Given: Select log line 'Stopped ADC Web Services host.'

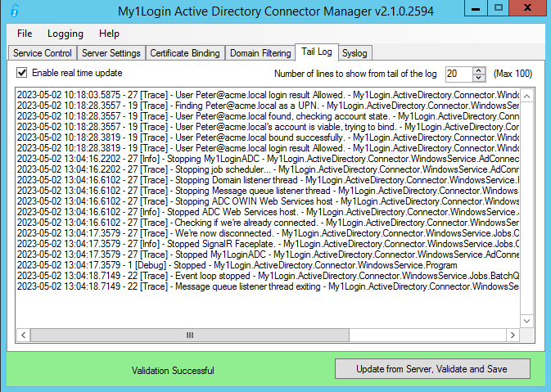Looking at the screenshot, I should [x=268, y=212].
